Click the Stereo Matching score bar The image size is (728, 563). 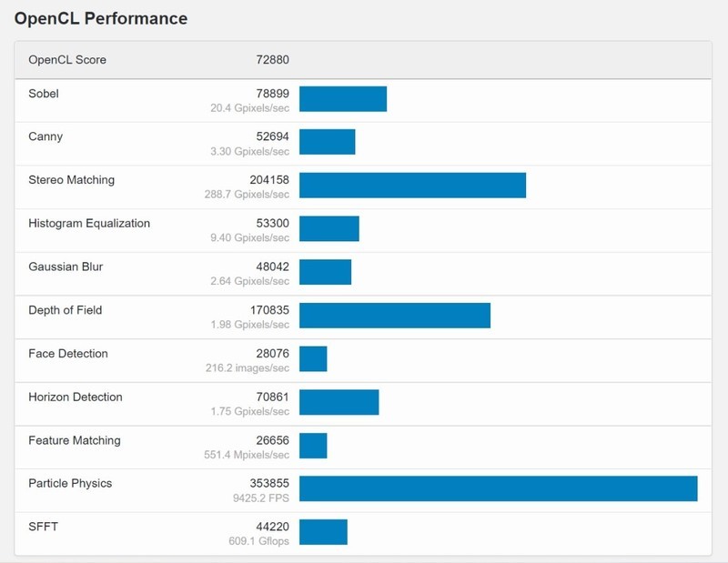click(x=412, y=186)
